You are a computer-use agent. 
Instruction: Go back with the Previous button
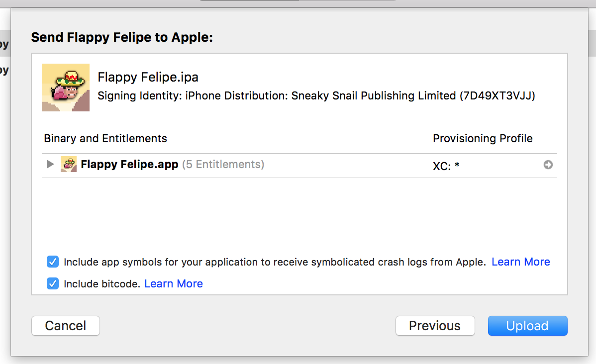(435, 326)
